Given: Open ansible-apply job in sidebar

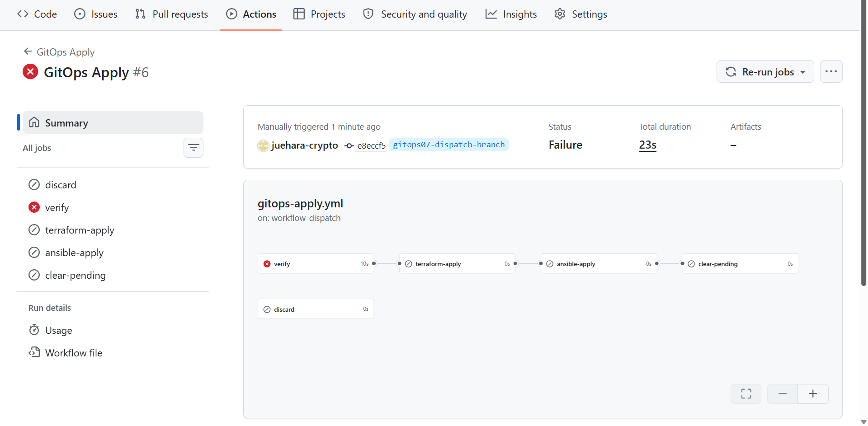Looking at the screenshot, I should [x=113, y=253].
